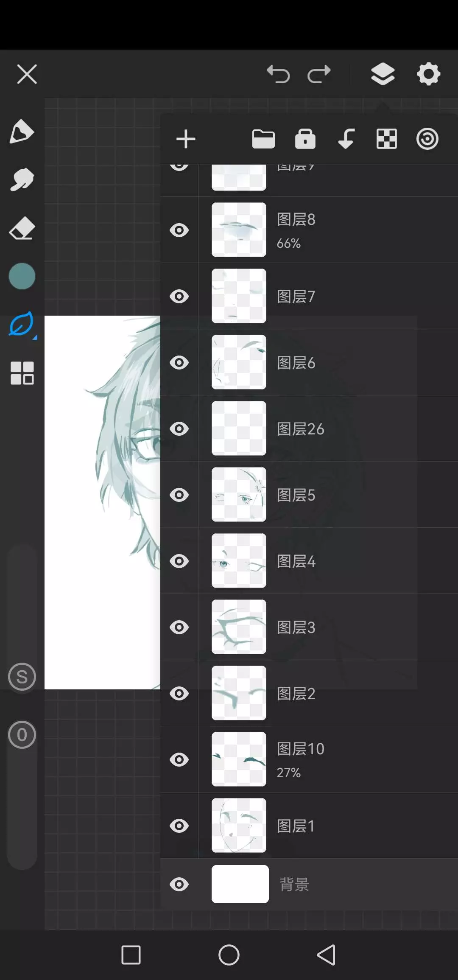Tap the Android home button

pyautogui.click(x=229, y=955)
